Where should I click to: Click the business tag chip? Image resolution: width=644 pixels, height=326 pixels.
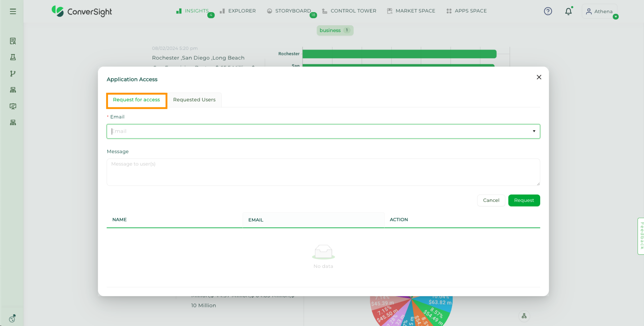(335, 30)
